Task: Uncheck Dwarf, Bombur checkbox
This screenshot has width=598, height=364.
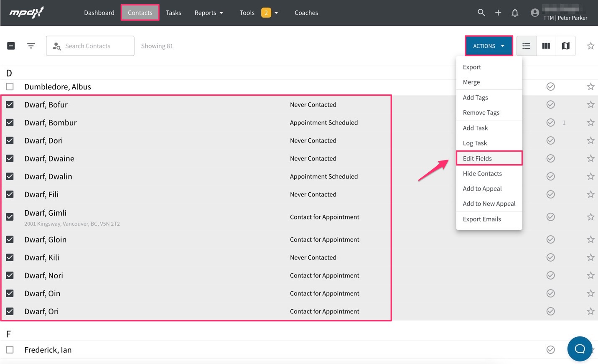Action: point(10,122)
